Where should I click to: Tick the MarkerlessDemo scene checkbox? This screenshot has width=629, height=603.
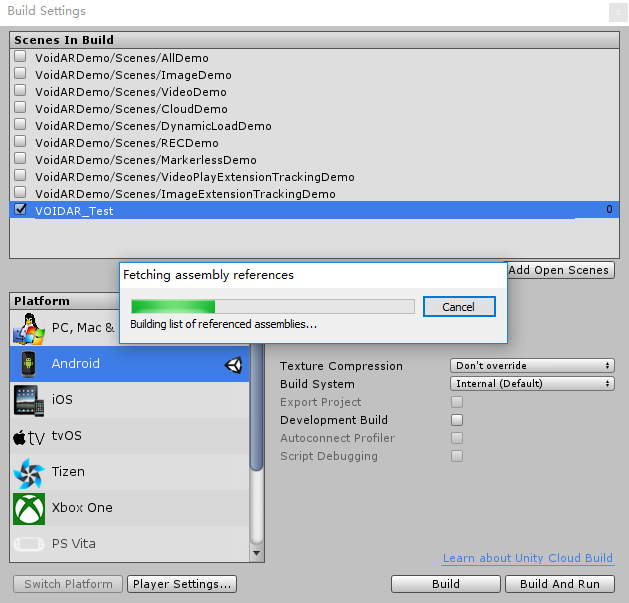pos(20,158)
